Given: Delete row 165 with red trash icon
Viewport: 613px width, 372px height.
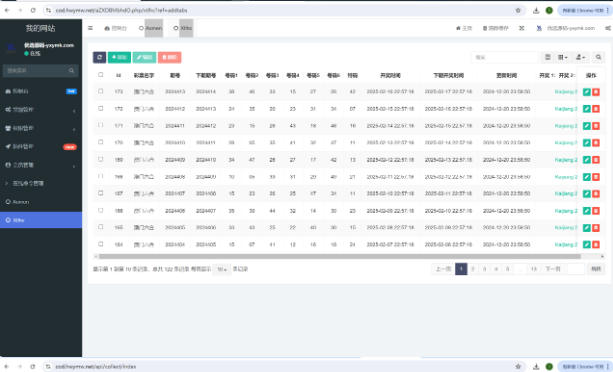Looking at the screenshot, I should click(x=596, y=227).
